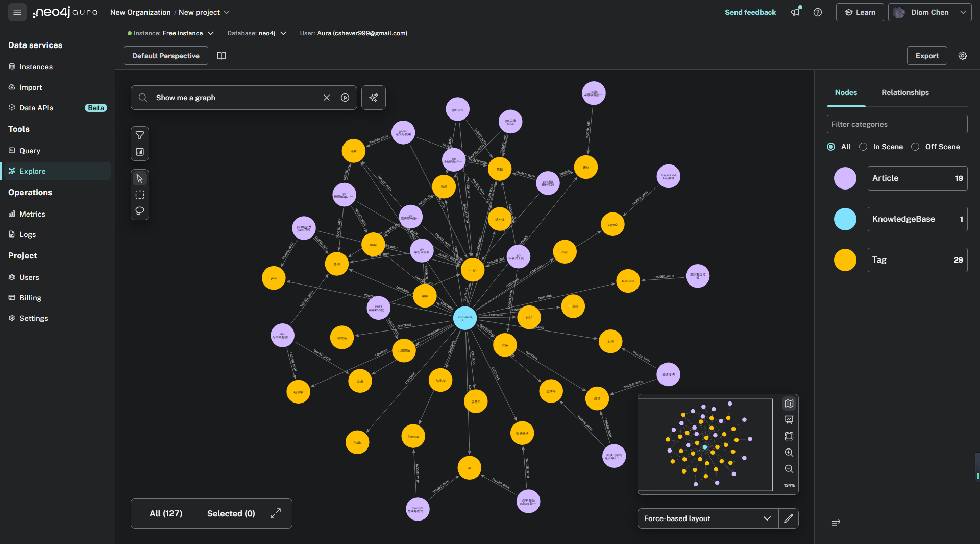Viewport: 980px width, 544px height.
Task: Select the All radio button
Action: pyautogui.click(x=831, y=147)
